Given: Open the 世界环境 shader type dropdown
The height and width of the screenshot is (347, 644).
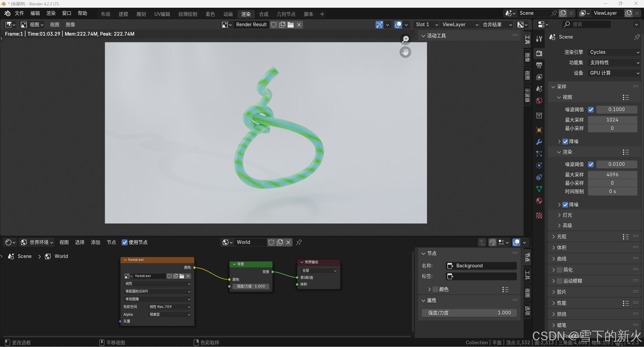Looking at the screenshot, I should point(37,242).
